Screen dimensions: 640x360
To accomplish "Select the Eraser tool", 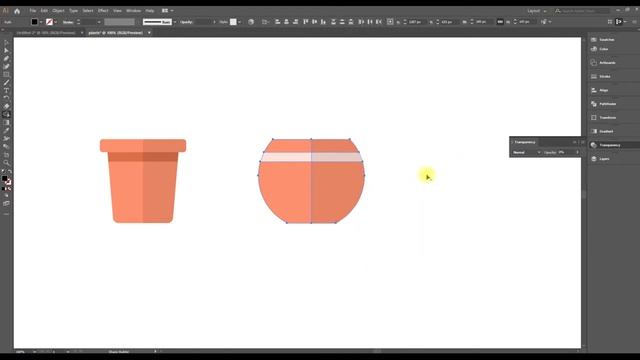I will tap(6, 107).
